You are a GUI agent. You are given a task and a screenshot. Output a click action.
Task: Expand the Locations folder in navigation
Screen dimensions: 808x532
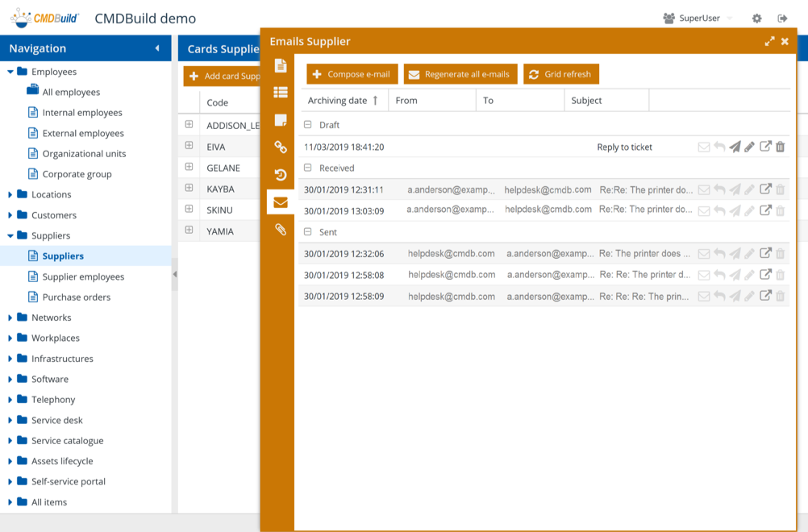click(x=10, y=195)
